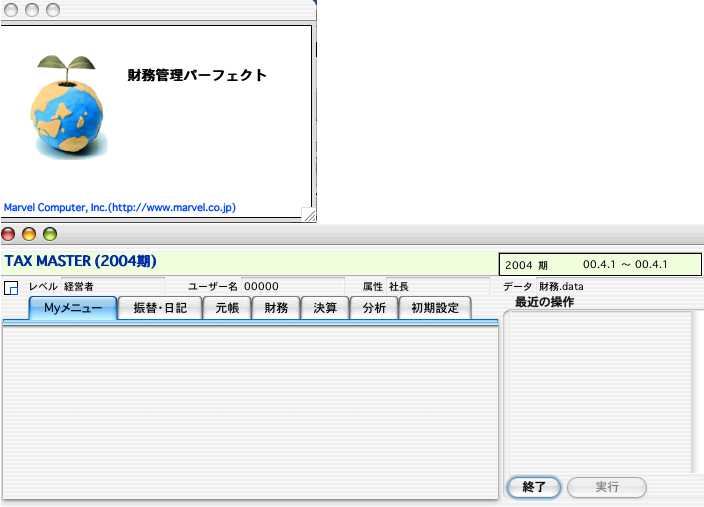The image size is (704, 507).
Task: Click the yellow minimize button of TAX MASTER window
Action: click(29, 234)
